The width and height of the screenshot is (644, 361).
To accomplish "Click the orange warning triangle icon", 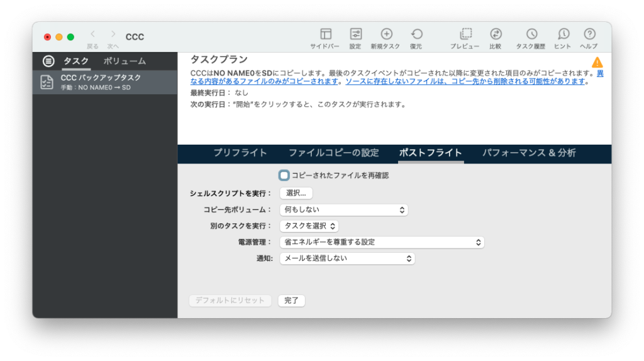I will (597, 62).
